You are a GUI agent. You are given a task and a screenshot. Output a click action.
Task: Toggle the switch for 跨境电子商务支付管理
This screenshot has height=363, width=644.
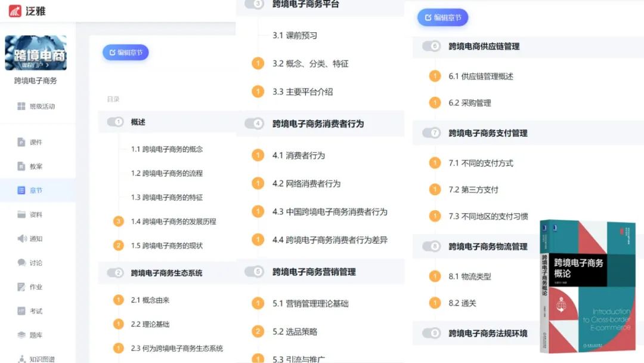click(431, 133)
